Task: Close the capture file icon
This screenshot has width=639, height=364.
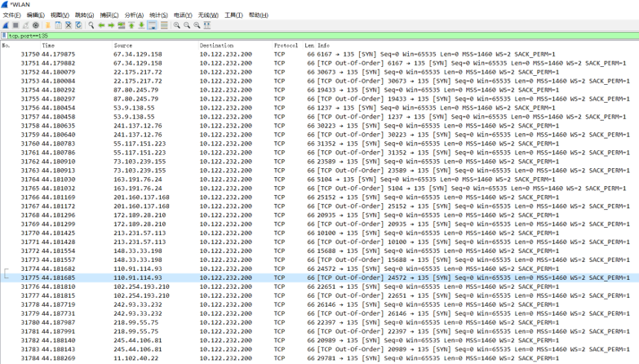Action: coord(69,25)
